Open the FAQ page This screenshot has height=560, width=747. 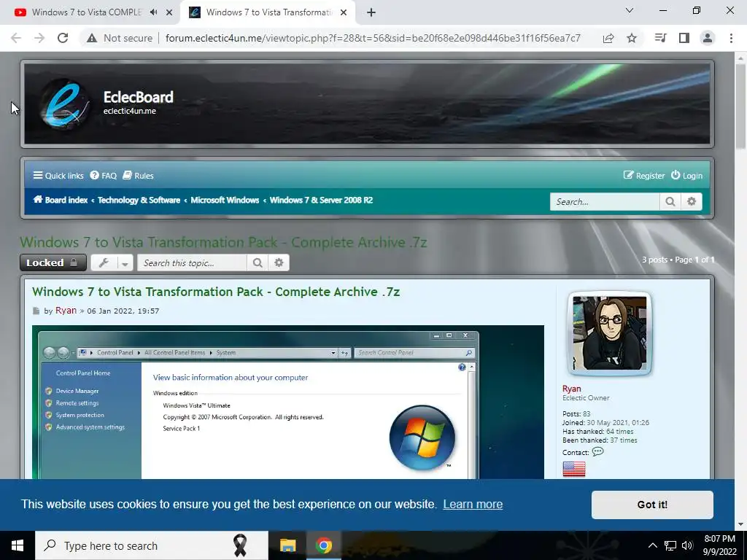point(104,176)
